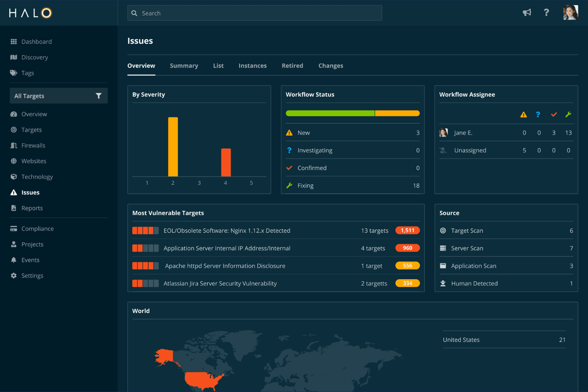Open the filter icon on All Targets
The width and height of the screenshot is (588, 392).
(x=99, y=96)
